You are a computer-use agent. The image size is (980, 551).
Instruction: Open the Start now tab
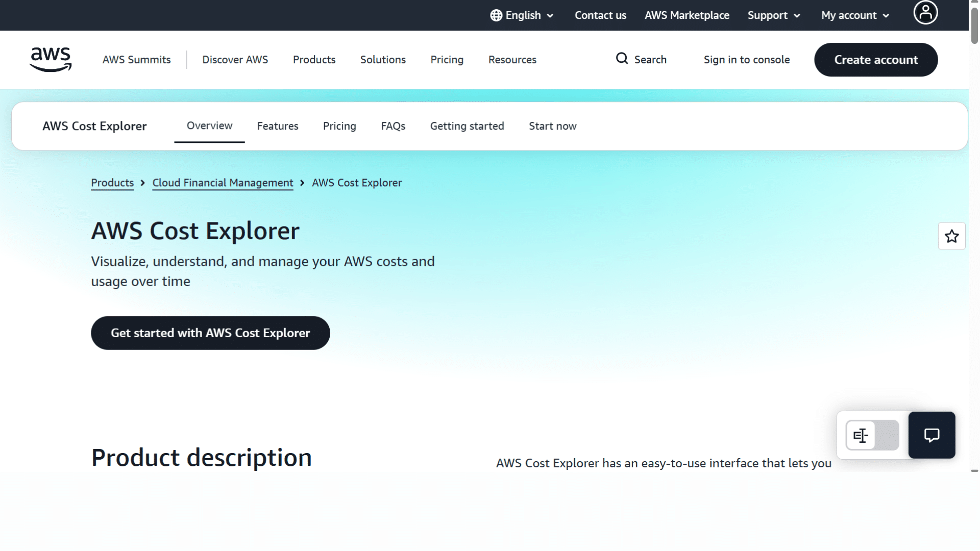(x=552, y=126)
